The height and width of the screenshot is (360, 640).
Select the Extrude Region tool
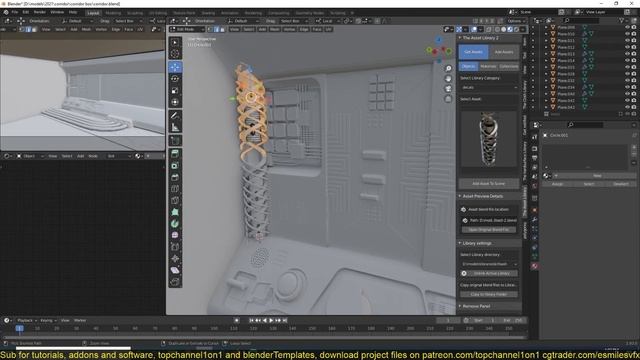point(175,154)
